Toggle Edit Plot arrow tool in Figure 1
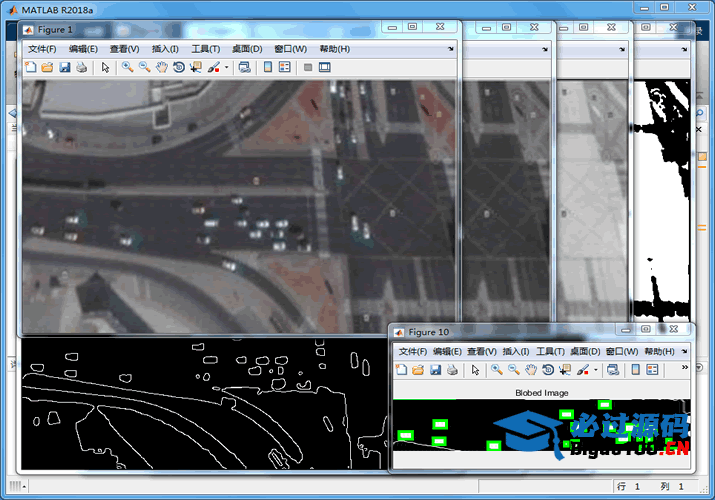The width and height of the screenshot is (715, 500). coord(105,67)
